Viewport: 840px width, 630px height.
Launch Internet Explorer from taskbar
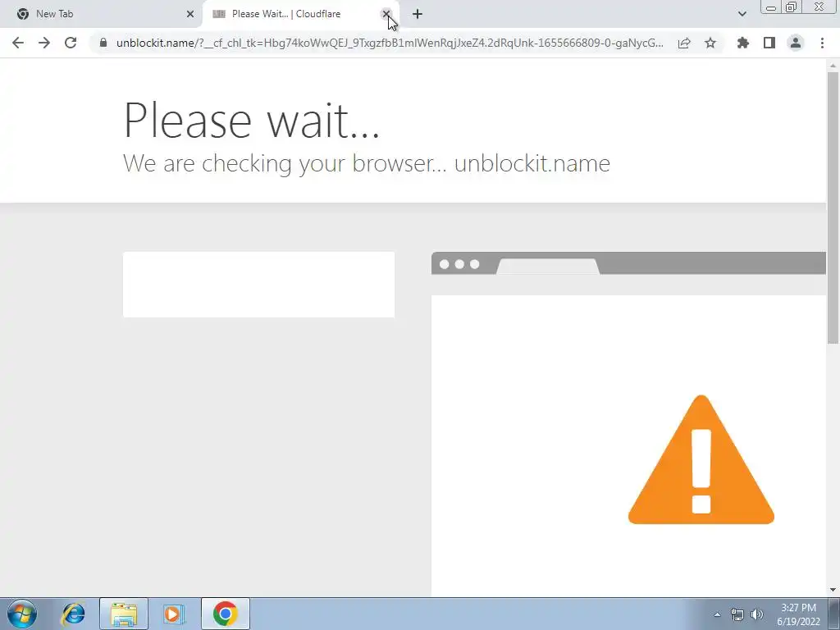pos(73,614)
